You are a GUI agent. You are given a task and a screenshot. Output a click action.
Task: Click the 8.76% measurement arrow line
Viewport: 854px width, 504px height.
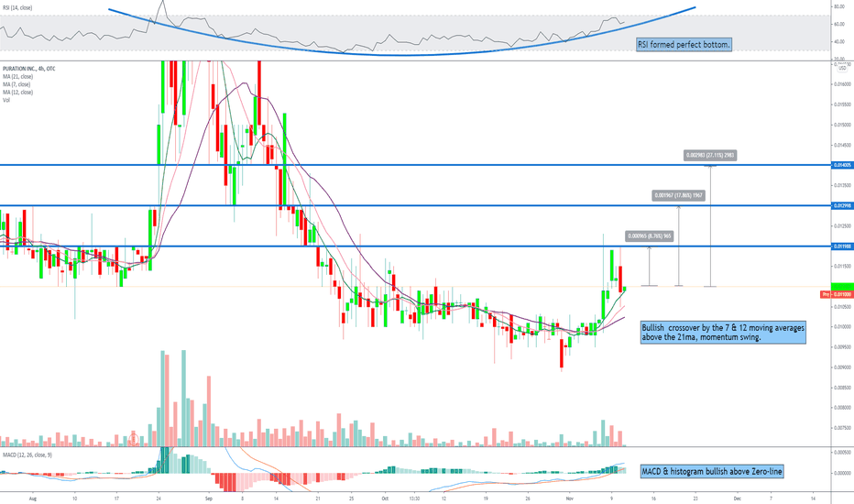pos(650,266)
